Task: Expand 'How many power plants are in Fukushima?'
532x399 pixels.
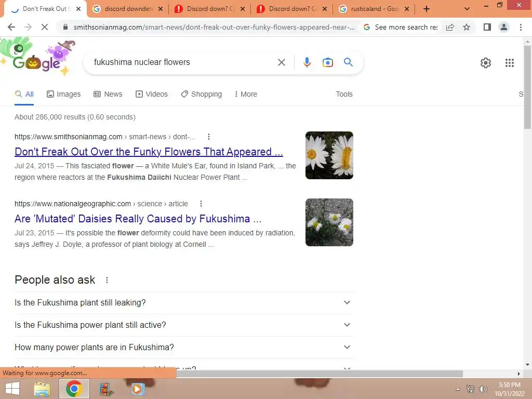Action: pyautogui.click(x=183, y=348)
